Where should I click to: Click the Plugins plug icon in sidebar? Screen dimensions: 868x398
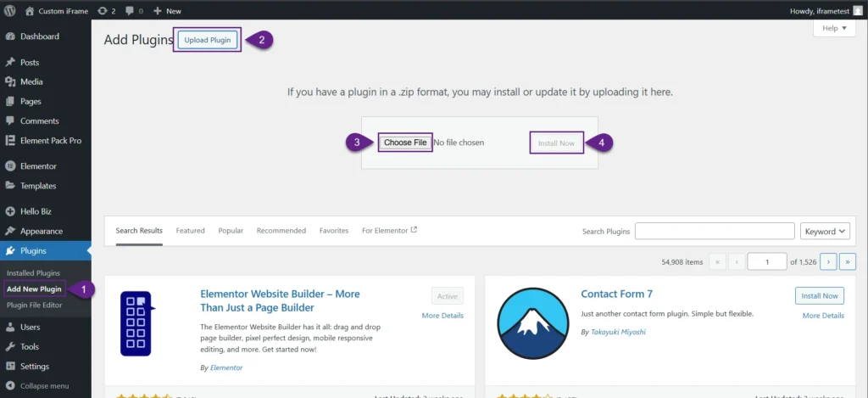10,251
